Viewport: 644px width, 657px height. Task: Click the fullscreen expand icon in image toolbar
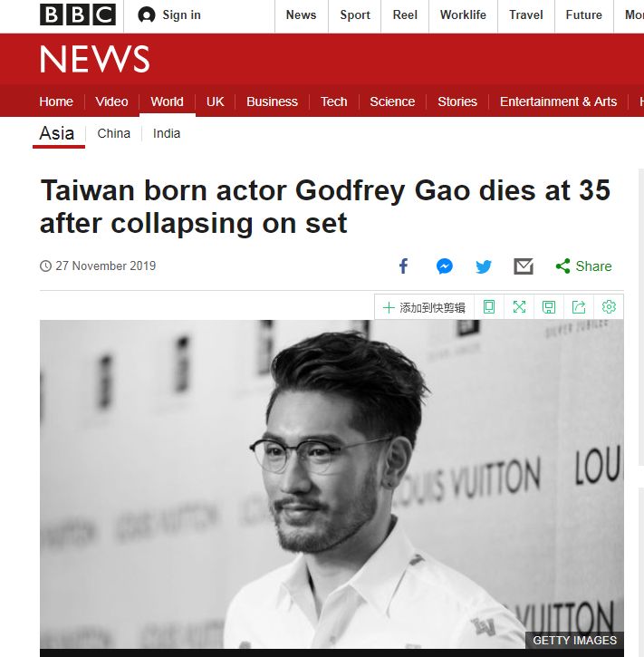(x=519, y=307)
